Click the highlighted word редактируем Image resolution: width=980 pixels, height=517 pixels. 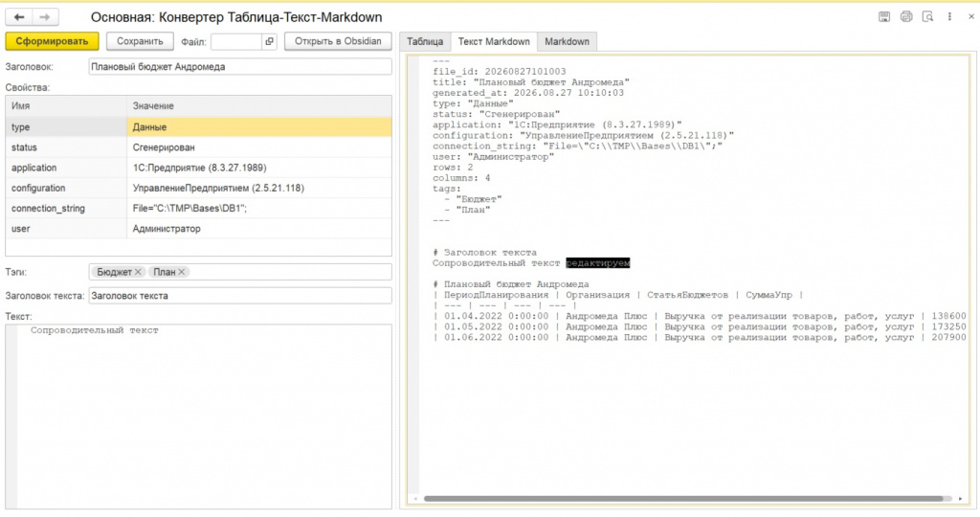click(x=598, y=263)
